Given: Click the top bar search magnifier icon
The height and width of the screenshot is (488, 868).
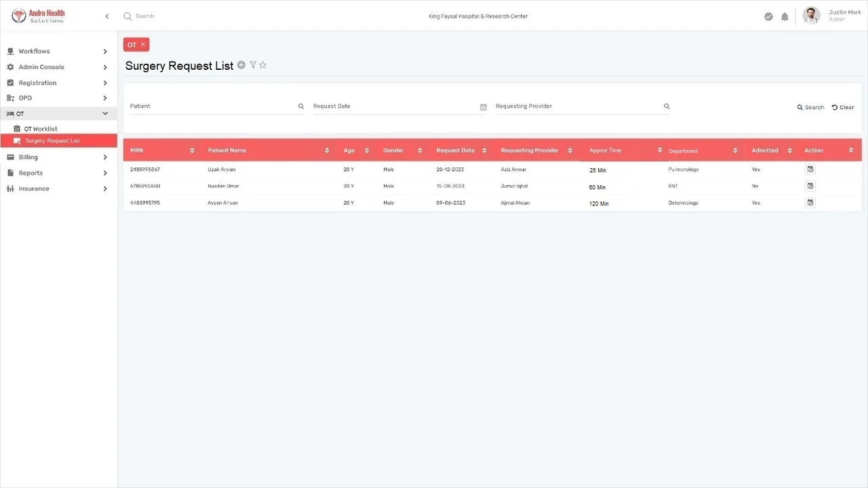Looking at the screenshot, I should (x=127, y=16).
